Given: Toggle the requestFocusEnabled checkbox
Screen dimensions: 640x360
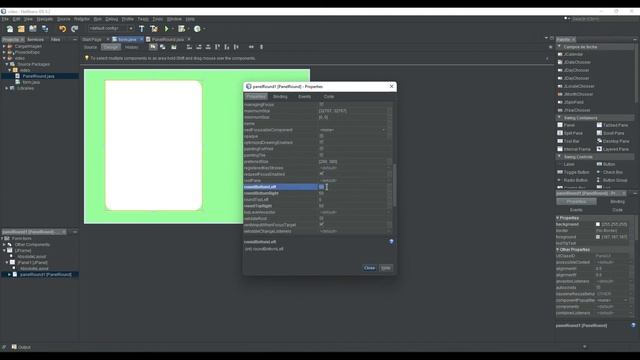Looking at the screenshot, I should click(321, 174).
